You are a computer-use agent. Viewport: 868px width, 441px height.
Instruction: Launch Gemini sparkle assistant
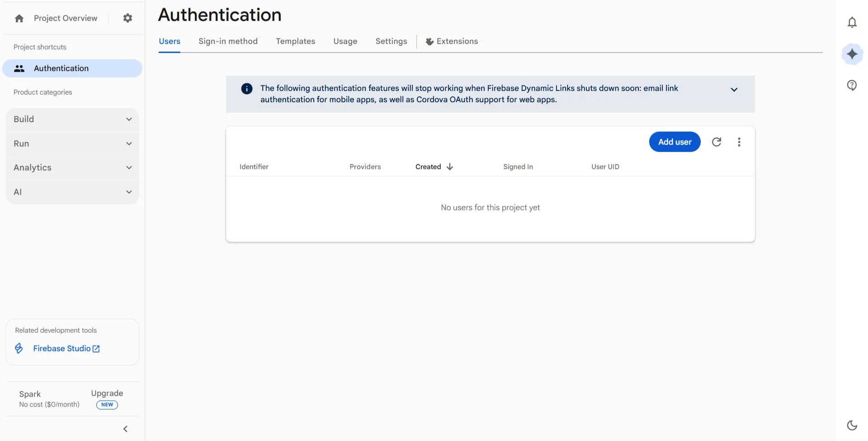click(852, 54)
